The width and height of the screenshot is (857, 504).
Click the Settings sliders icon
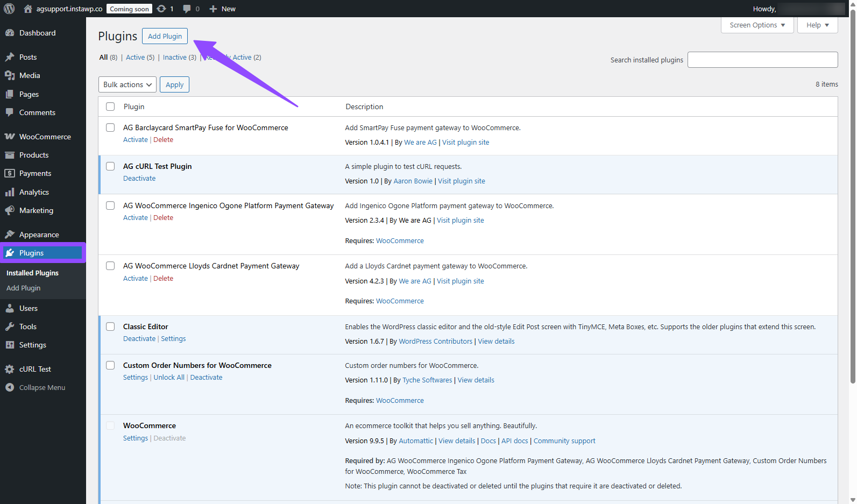pyautogui.click(x=10, y=345)
